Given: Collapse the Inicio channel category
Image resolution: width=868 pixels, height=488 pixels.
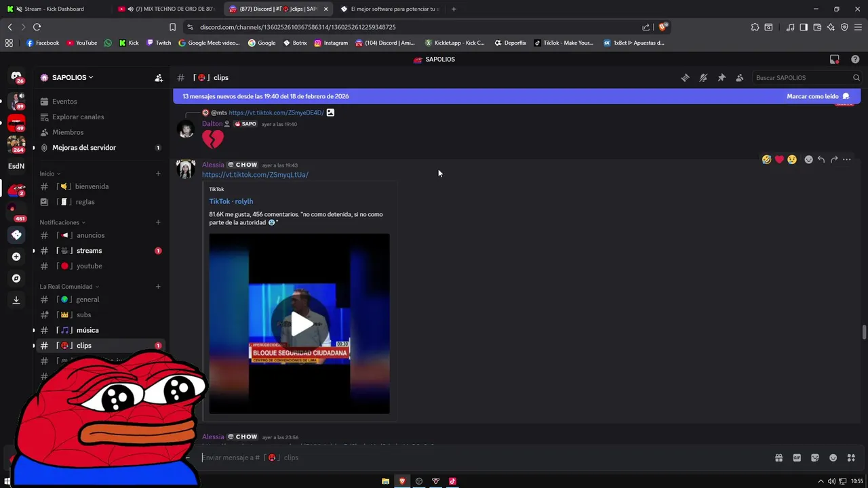Looking at the screenshot, I should coord(50,174).
